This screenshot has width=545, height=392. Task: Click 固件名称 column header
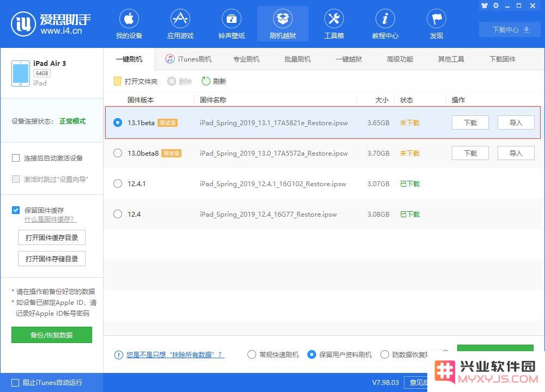point(213,100)
